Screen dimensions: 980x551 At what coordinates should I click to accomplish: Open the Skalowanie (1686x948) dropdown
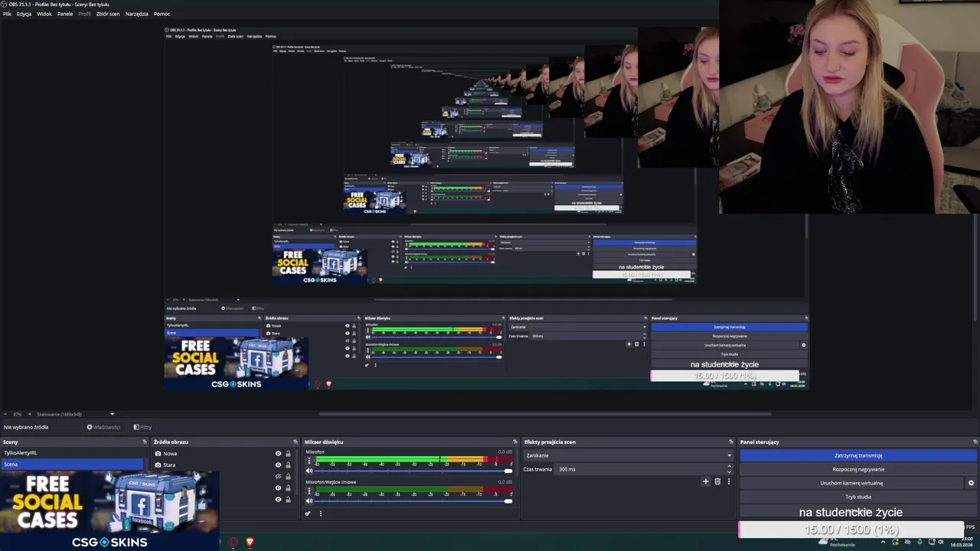point(75,414)
